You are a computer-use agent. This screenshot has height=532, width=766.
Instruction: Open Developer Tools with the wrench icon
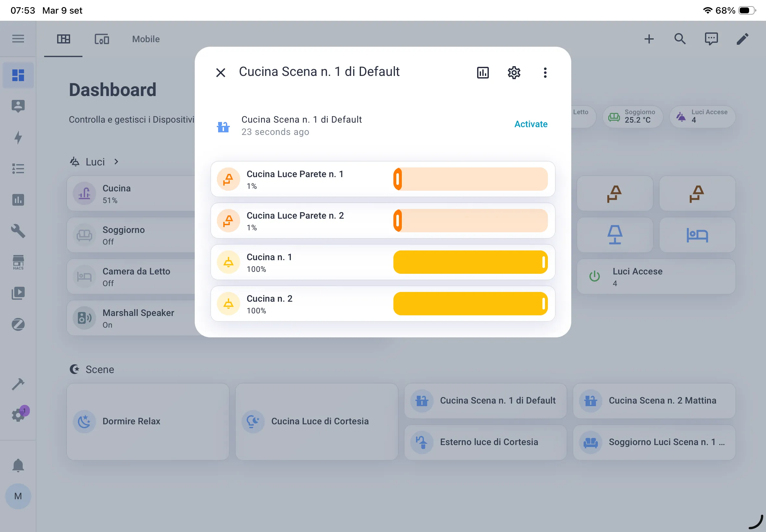coord(18,232)
